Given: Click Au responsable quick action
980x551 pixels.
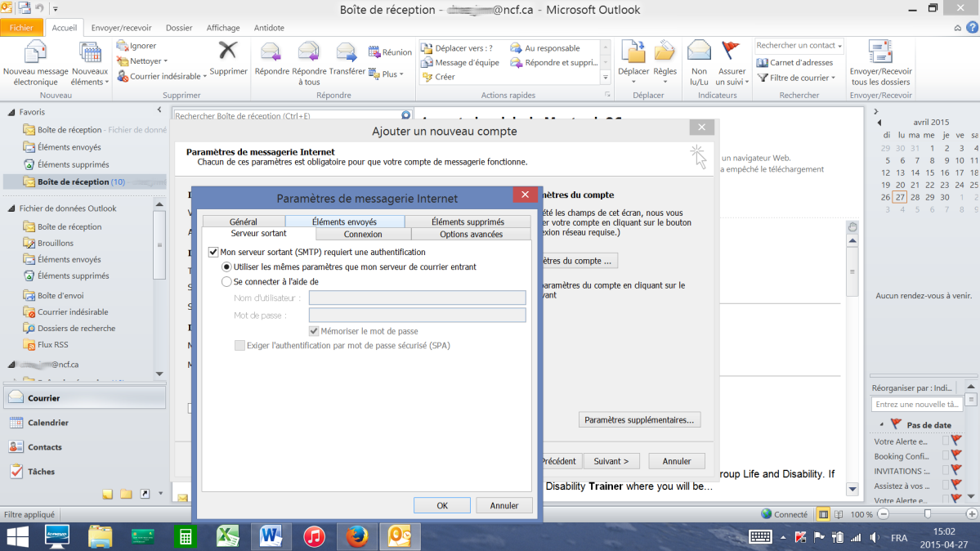Looking at the screenshot, I should click(546, 48).
